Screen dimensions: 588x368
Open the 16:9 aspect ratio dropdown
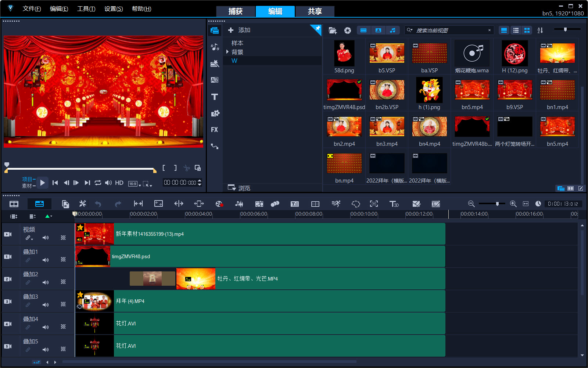135,184
